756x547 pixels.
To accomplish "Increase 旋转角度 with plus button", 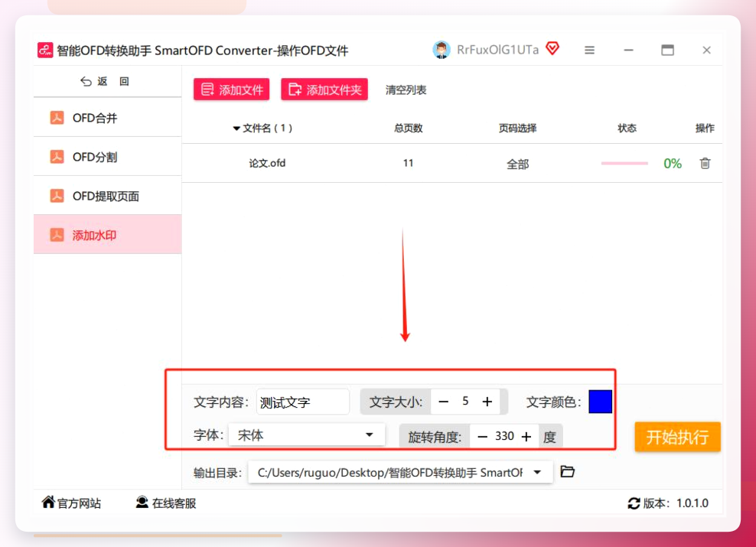I will pos(526,437).
